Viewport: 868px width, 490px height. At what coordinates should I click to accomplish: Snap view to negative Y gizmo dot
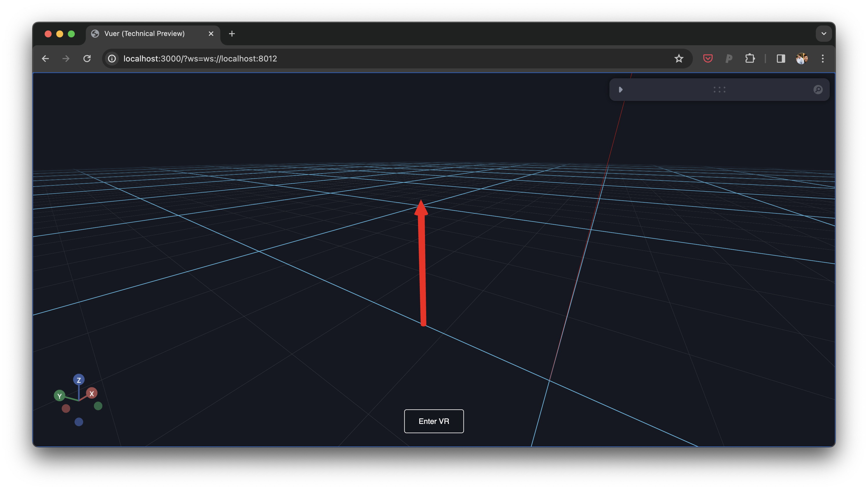pos(98,406)
